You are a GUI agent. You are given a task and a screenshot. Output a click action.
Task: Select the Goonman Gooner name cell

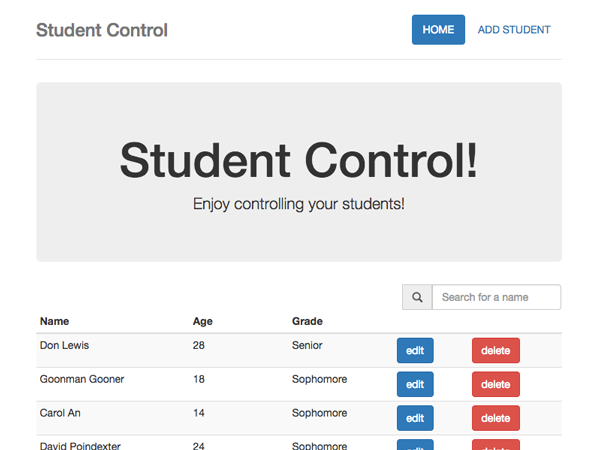[x=82, y=379]
